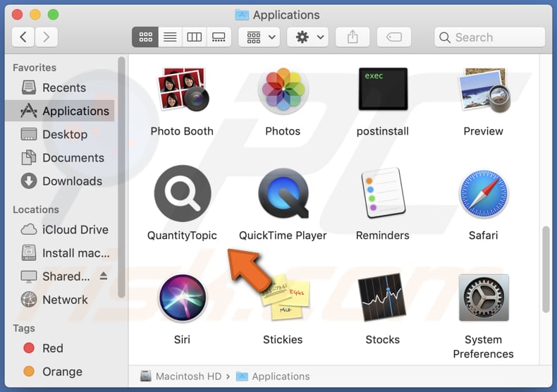Viewport: 557px width, 392px height.
Task: Launch the Safari compass icon
Action: 484,193
